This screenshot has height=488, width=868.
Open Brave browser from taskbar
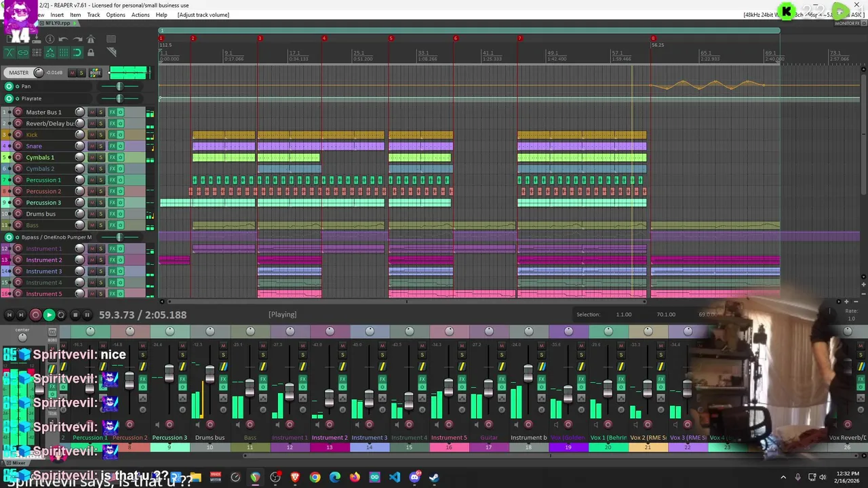click(295, 477)
